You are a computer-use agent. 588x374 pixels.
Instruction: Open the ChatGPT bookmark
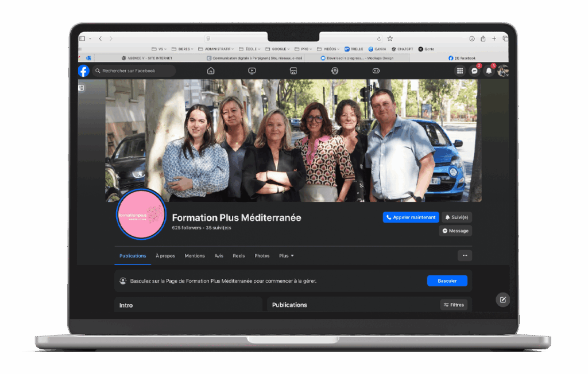click(402, 49)
